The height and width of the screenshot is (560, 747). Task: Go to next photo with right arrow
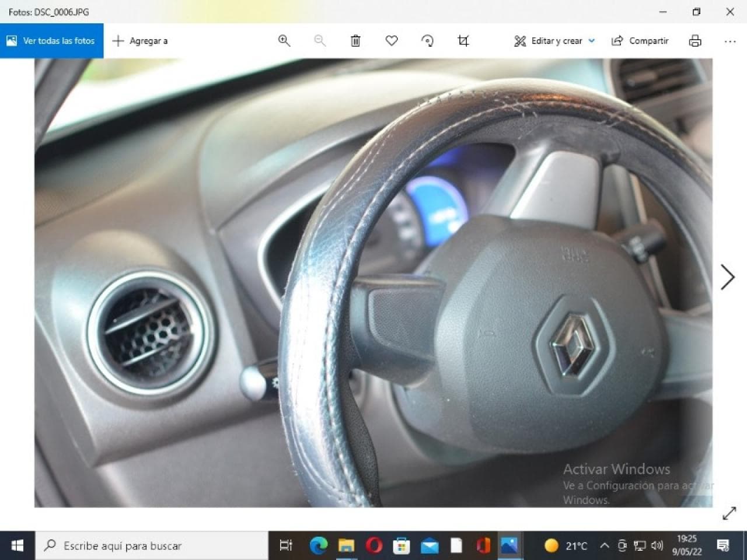(x=727, y=277)
